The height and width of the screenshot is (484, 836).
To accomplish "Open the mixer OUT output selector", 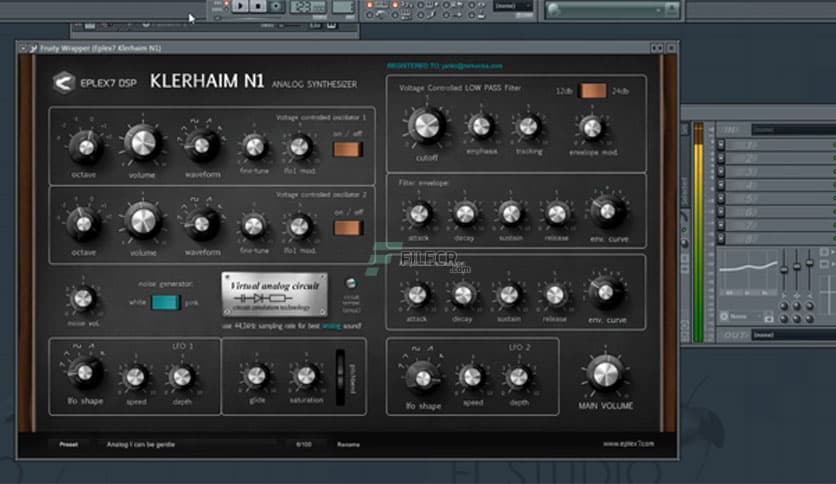I will [x=793, y=335].
